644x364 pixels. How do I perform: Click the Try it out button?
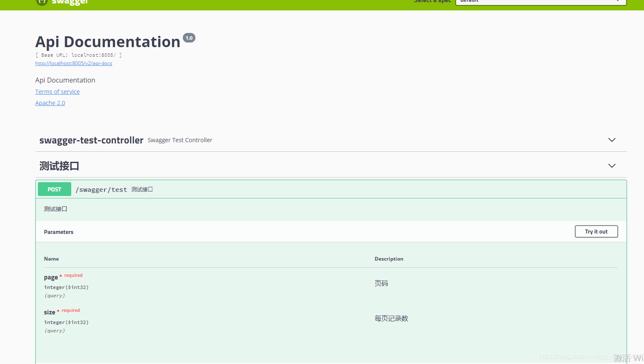click(x=596, y=231)
